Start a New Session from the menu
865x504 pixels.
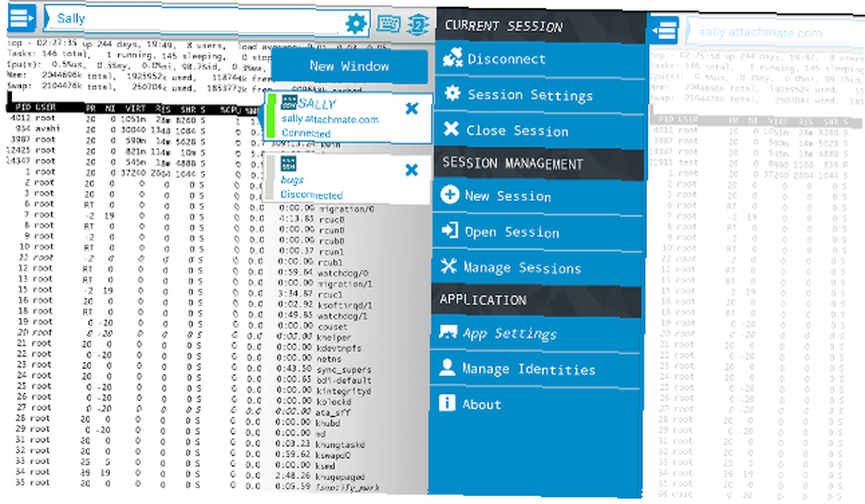[538, 196]
